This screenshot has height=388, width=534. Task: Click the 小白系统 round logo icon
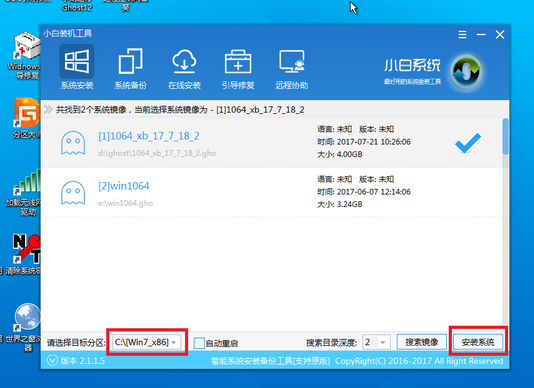(467, 72)
